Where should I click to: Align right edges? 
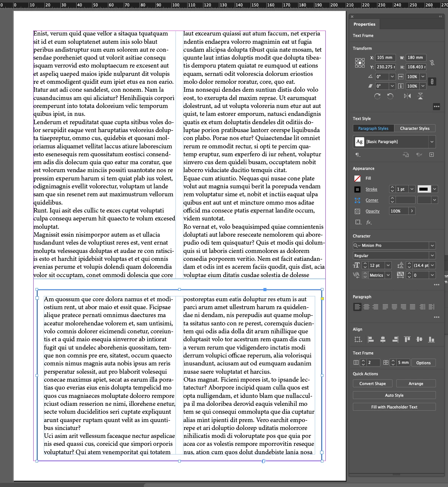[395, 339]
